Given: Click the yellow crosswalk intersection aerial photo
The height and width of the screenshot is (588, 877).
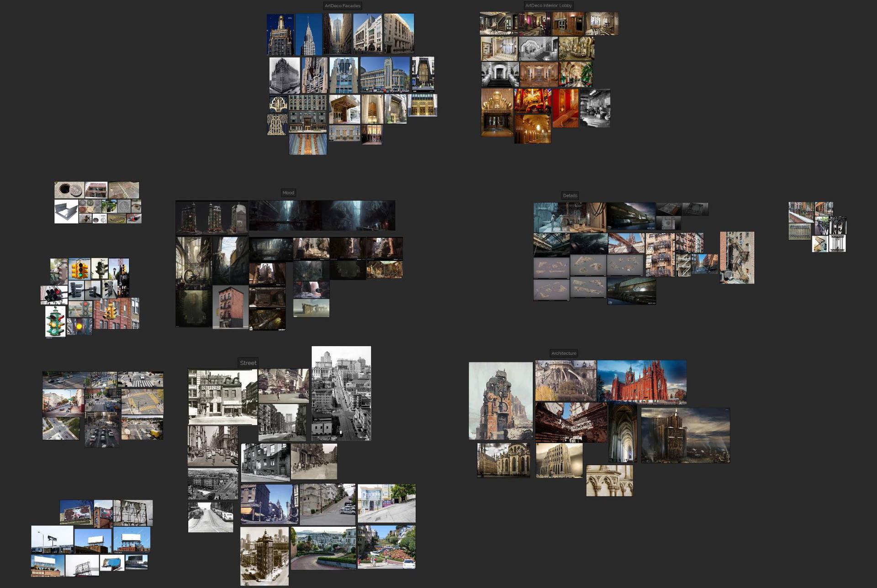Looking at the screenshot, I should [143, 402].
